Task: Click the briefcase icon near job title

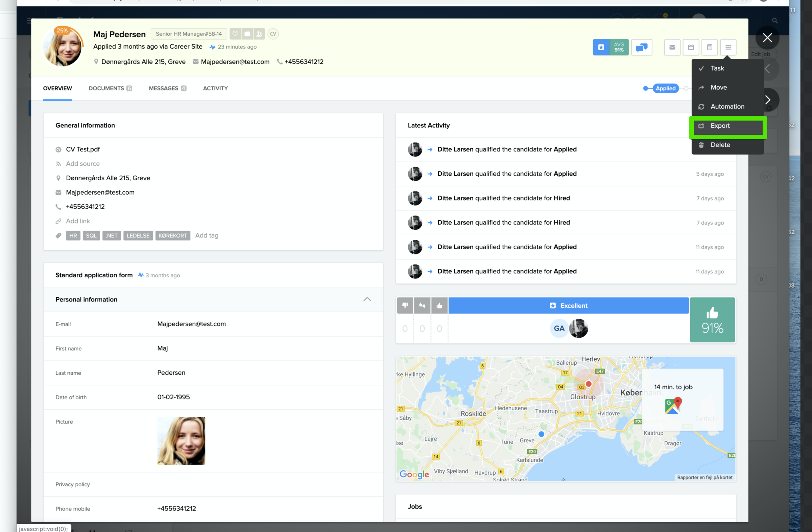Action: tap(247, 34)
